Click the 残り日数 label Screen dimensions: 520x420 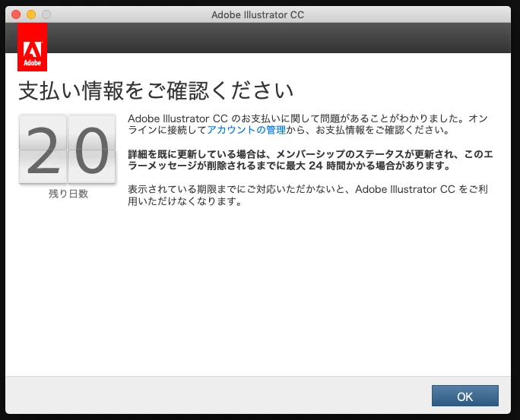[68, 194]
